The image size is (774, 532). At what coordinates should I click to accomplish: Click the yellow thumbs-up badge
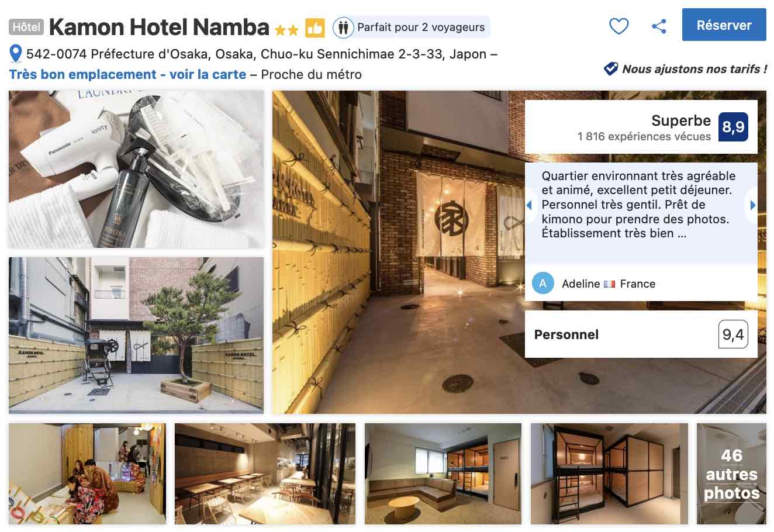(x=315, y=27)
